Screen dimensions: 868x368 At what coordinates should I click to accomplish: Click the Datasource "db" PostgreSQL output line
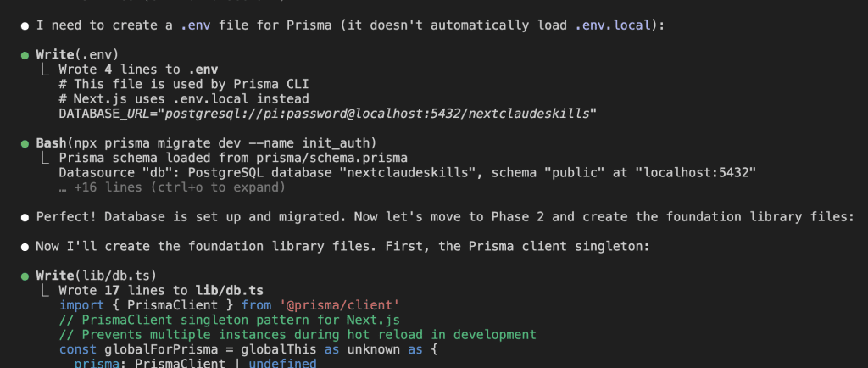click(x=407, y=172)
